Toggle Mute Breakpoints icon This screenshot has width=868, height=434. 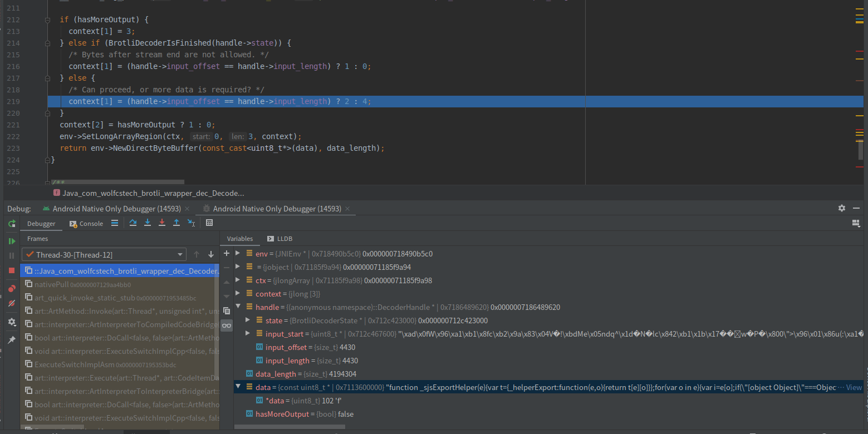(x=11, y=303)
